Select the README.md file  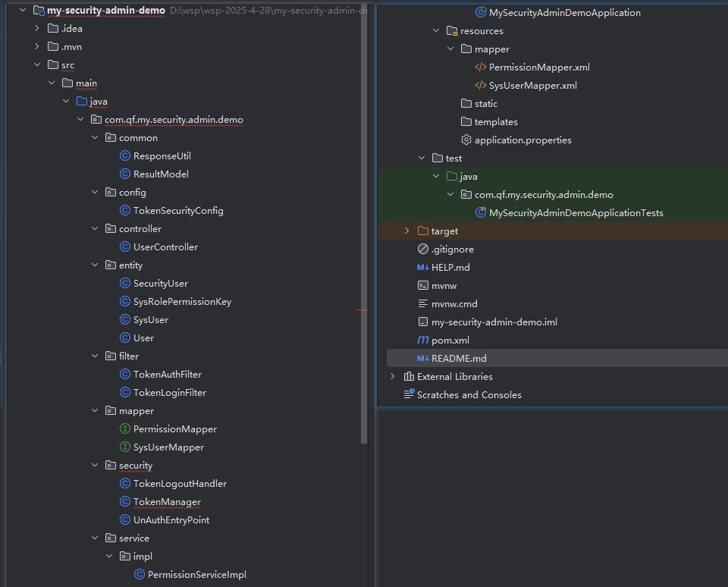click(x=557, y=358)
